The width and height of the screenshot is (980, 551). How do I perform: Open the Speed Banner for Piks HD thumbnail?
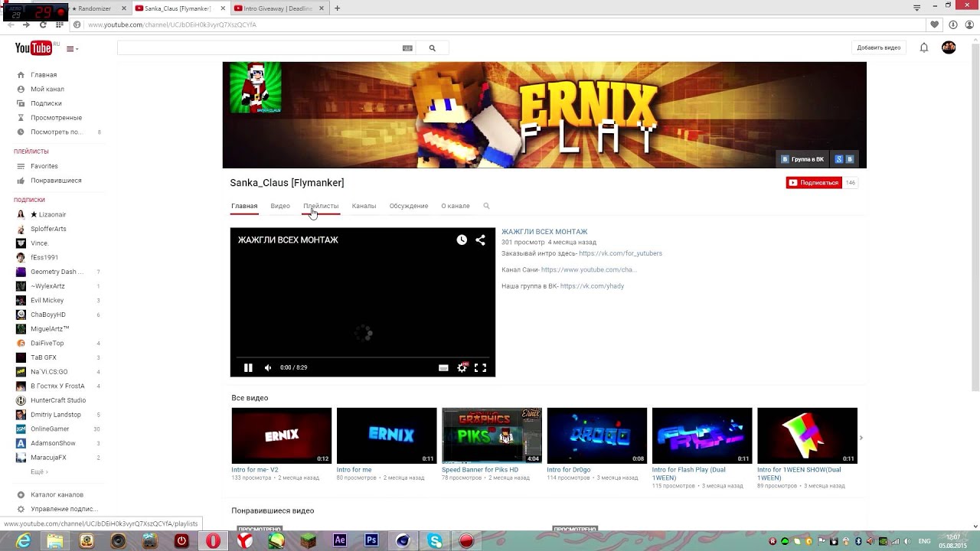coord(492,435)
